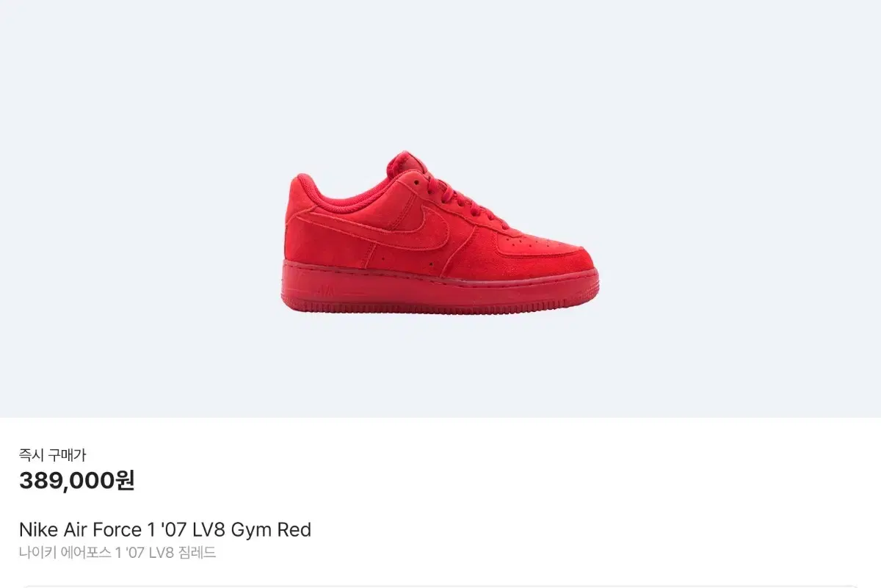Screen dimensions: 881x588
Task: Click the red sole of the sneaker
Action: (440, 288)
